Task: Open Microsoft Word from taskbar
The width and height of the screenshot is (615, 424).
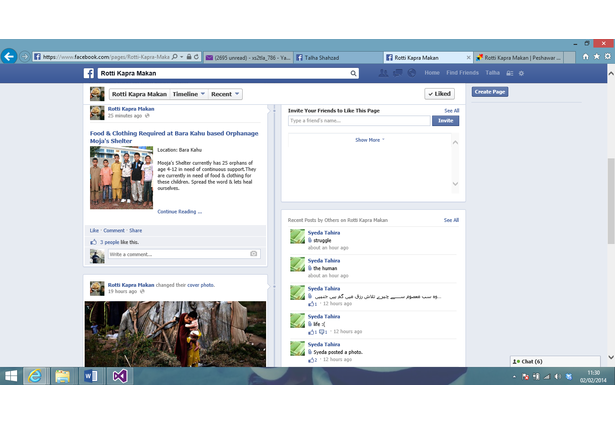Action: click(x=91, y=376)
